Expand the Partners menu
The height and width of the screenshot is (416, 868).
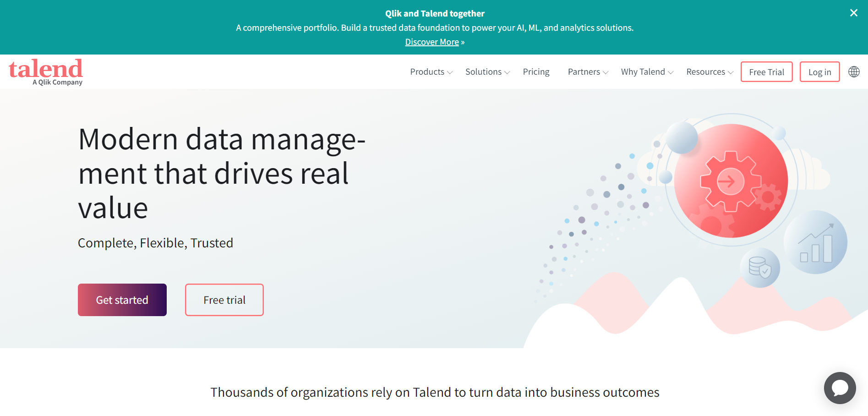(588, 72)
